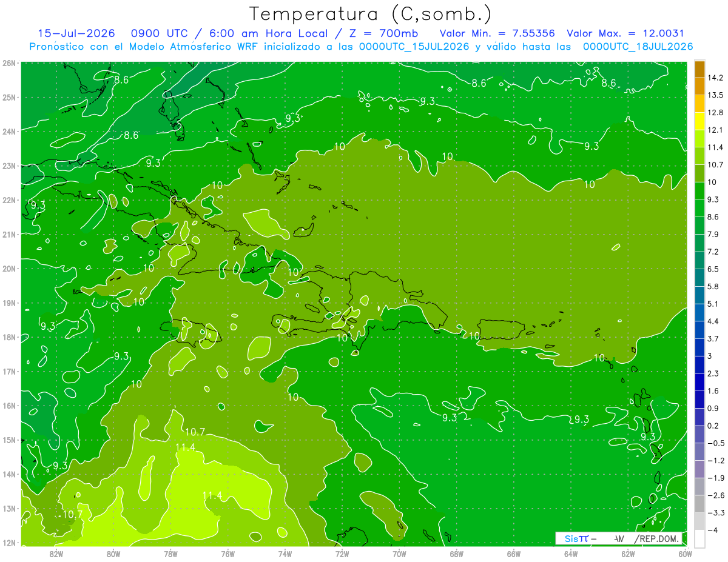Click the '82W' longitude axis label
Screen dimensions: 728x562
pos(56,554)
